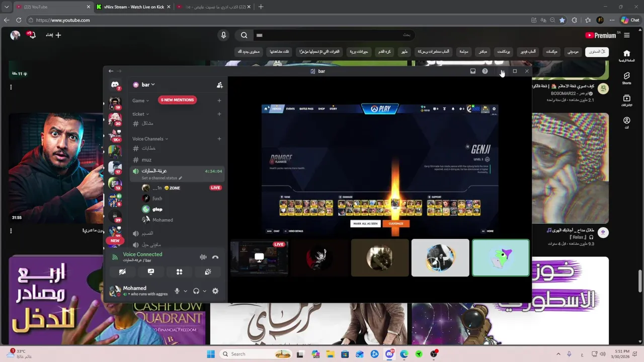This screenshot has width=644, height=362.
Task: Select كرة القدم YouTube filter chip
Action: coord(384,52)
